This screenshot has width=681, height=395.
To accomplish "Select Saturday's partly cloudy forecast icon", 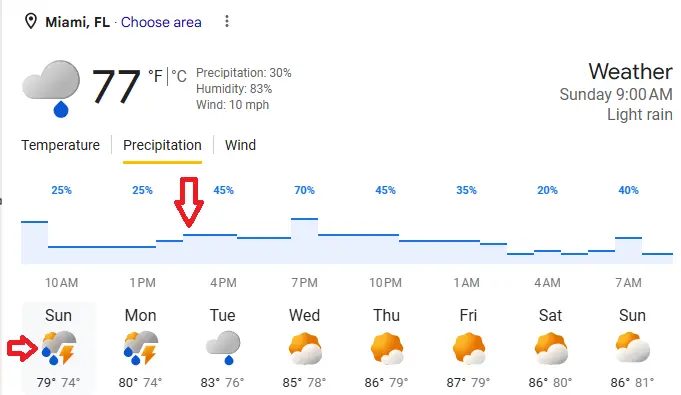I will tap(551, 348).
